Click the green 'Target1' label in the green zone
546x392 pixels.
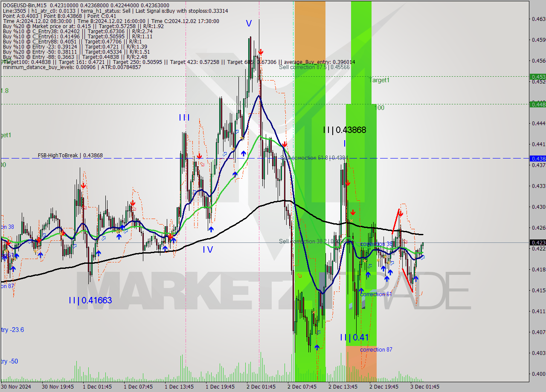point(379,80)
